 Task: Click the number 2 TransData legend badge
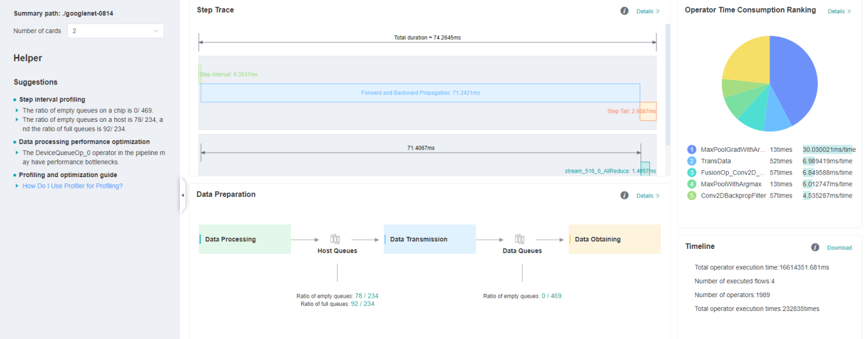pyautogui.click(x=692, y=161)
